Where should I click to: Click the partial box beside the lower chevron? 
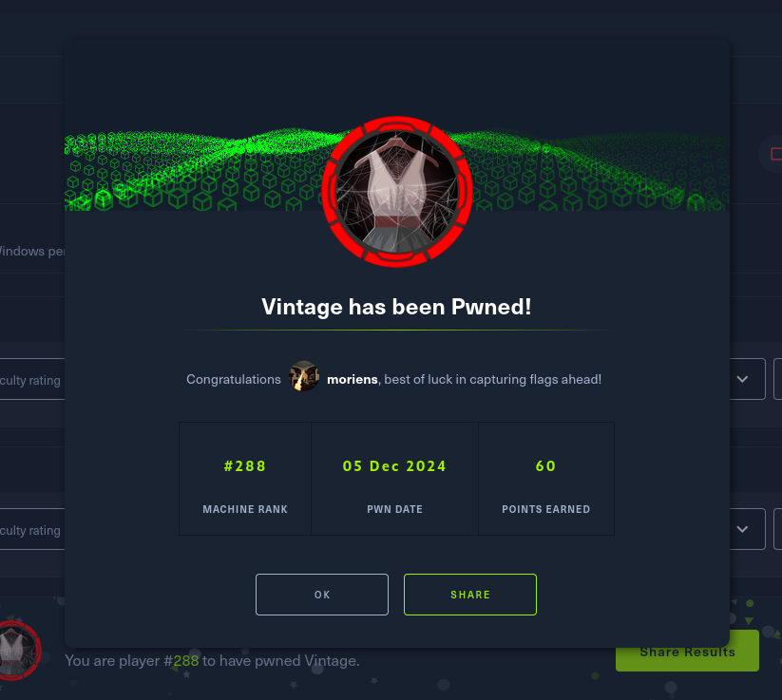778,529
